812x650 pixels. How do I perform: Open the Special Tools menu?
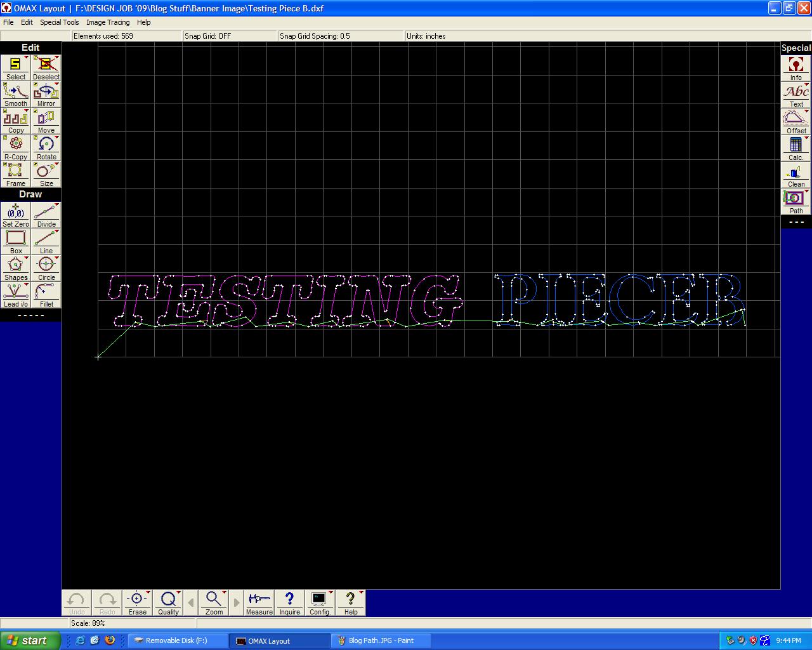[x=59, y=22]
